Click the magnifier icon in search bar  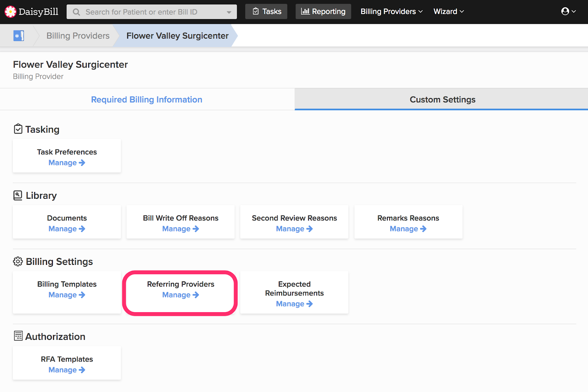click(76, 12)
